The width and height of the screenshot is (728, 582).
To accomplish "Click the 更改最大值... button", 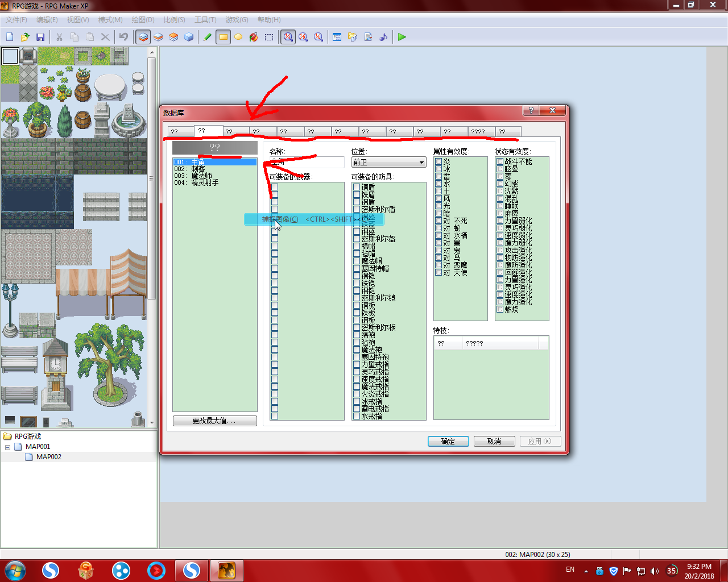I will pos(215,421).
